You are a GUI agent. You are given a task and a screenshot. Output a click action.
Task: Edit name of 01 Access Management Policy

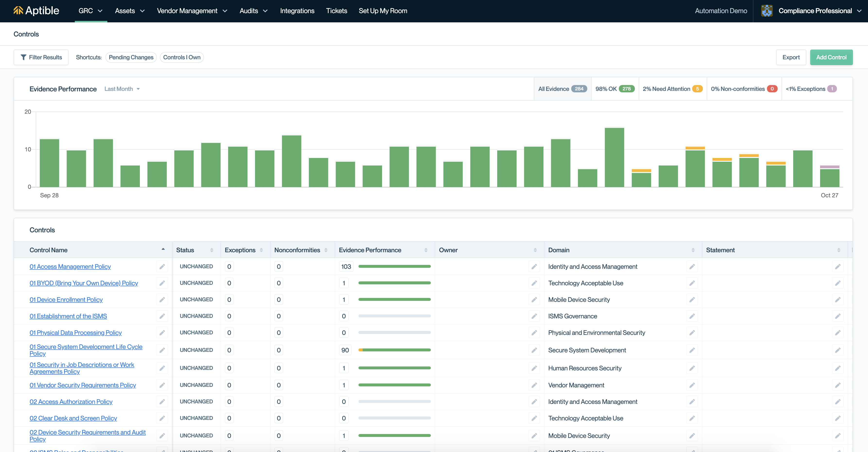162,267
